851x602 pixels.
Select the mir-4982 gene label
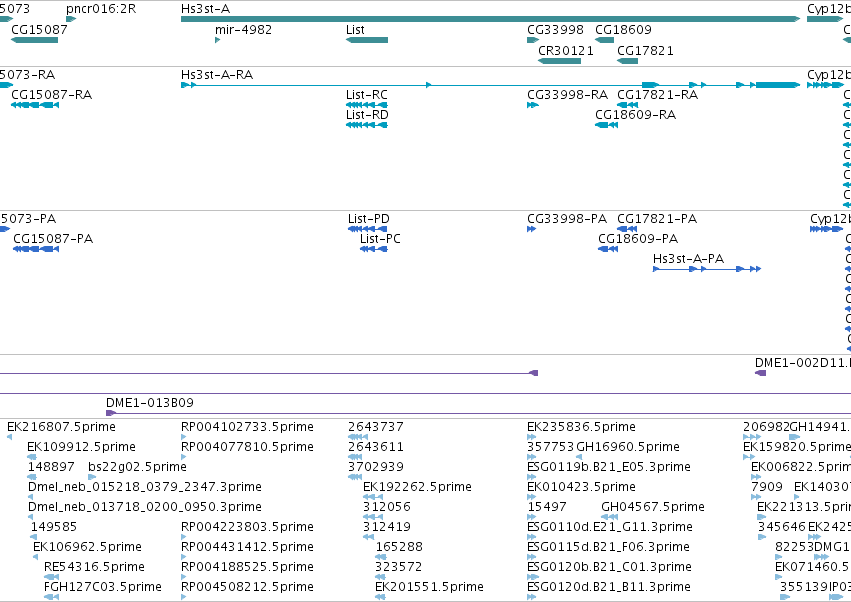pos(243,29)
